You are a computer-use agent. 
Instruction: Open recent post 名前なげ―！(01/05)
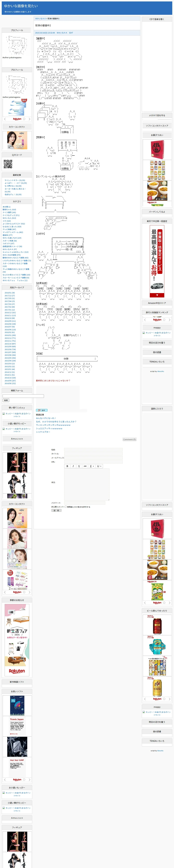pyautogui.click(x=13, y=194)
